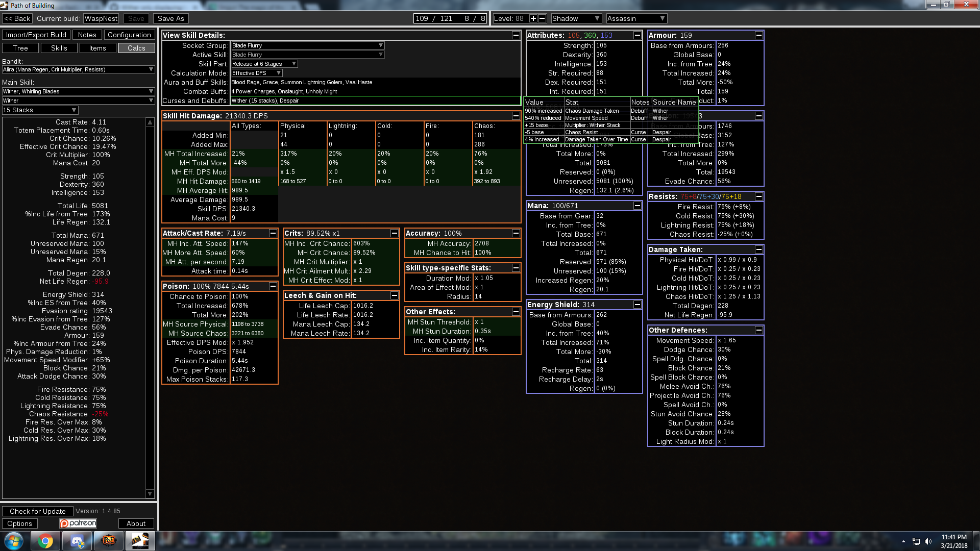
Task: Collapse the Resists section
Action: tap(759, 196)
